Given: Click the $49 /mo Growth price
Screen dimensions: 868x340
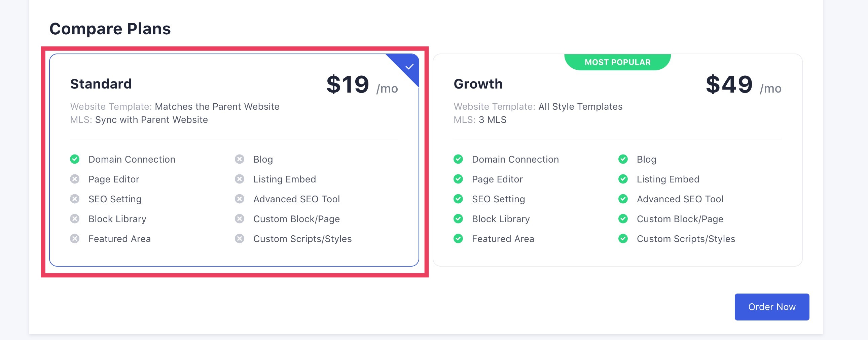Looking at the screenshot, I should 744,84.
